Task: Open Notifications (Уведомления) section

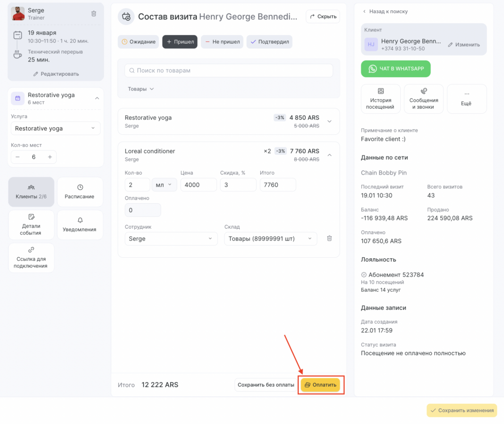Action: (80, 225)
